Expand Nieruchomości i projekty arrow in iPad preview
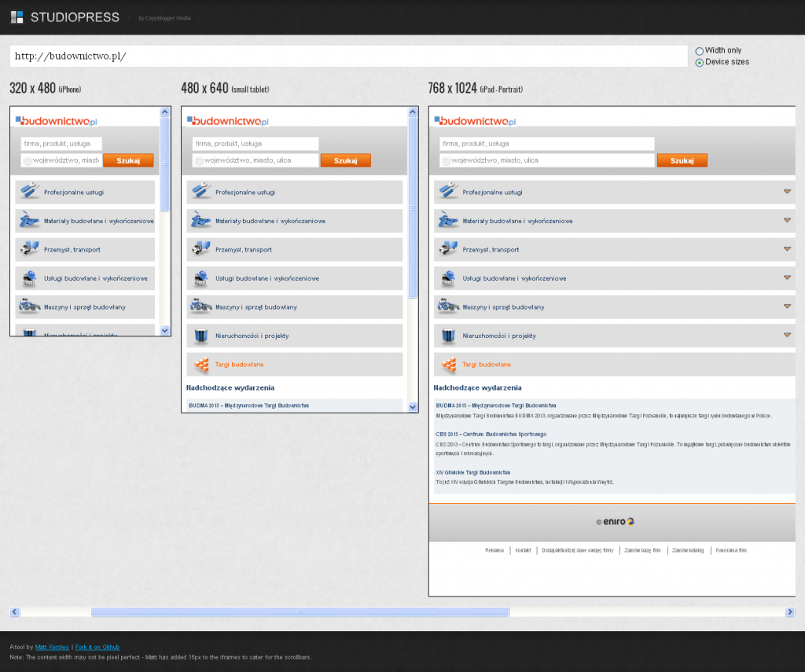This screenshot has height=672, width=805. coord(786,335)
